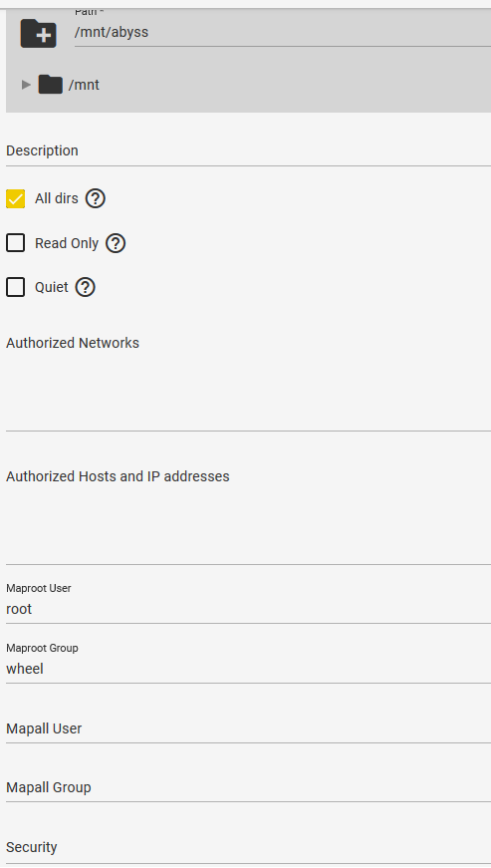Open the All dirs help tooltip icon
Screen dimensions: 491x868
(x=95, y=198)
